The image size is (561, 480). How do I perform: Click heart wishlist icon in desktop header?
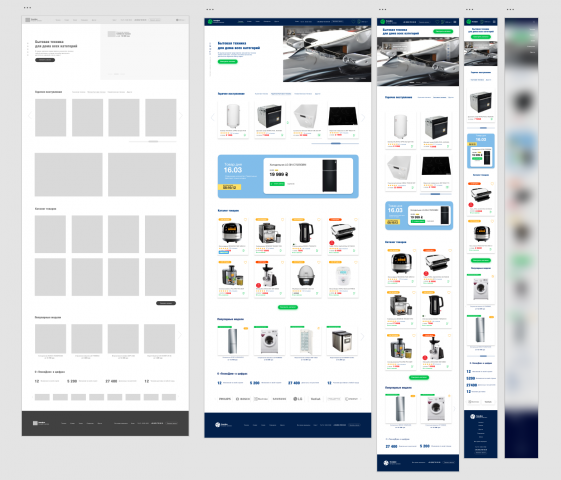(x=353, y=22)
